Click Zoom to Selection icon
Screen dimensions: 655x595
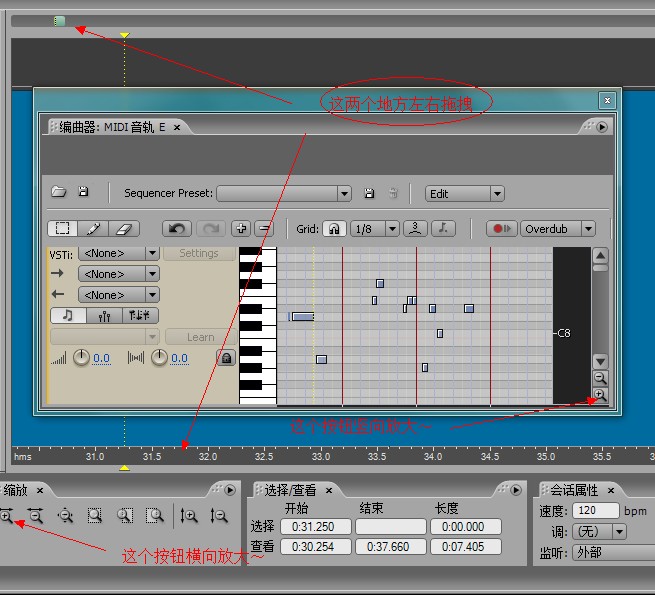pos(95,516)
